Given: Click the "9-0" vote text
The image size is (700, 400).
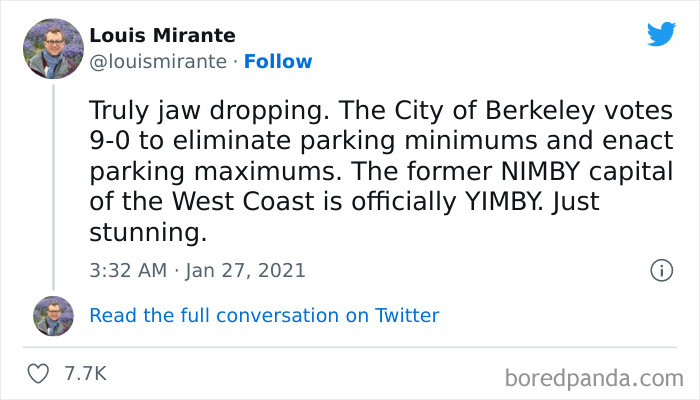Looking at the screenshot, I should click(111, 142).
